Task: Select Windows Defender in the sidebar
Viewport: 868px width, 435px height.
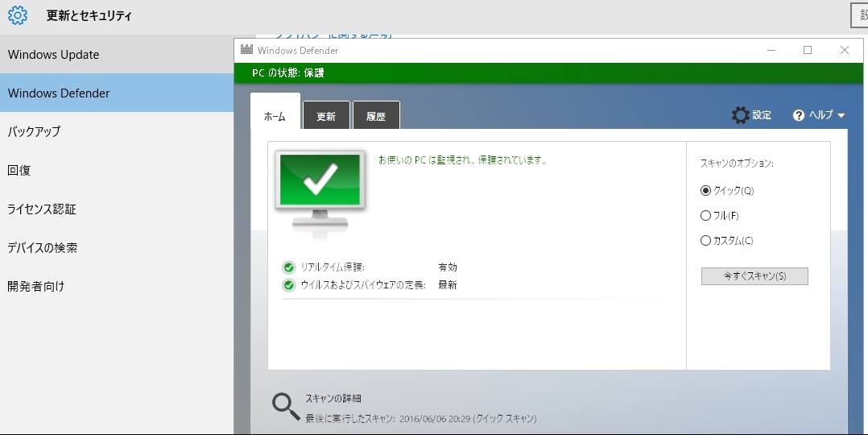Action: tap(116, 93)
